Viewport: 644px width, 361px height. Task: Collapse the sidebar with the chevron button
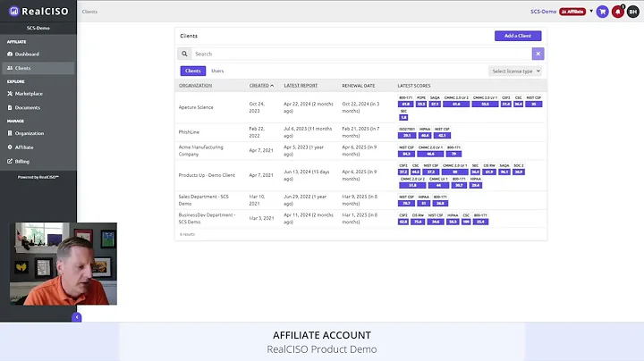76,317
